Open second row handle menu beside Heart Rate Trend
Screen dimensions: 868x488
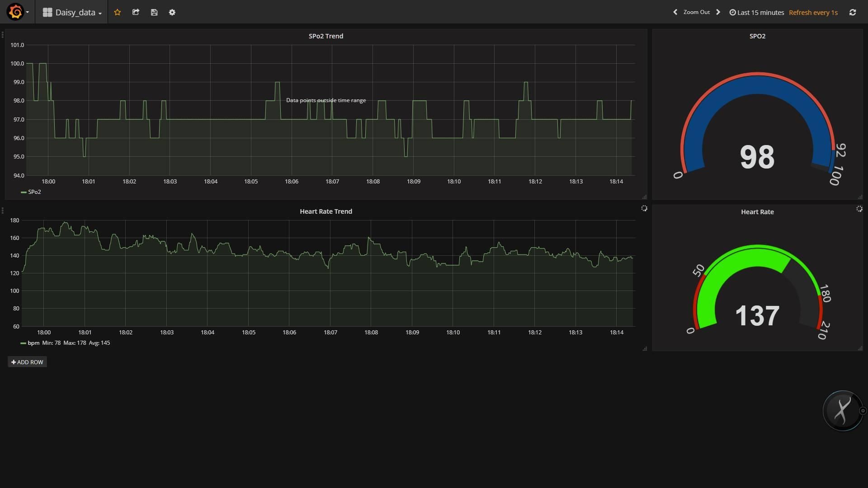3,211
